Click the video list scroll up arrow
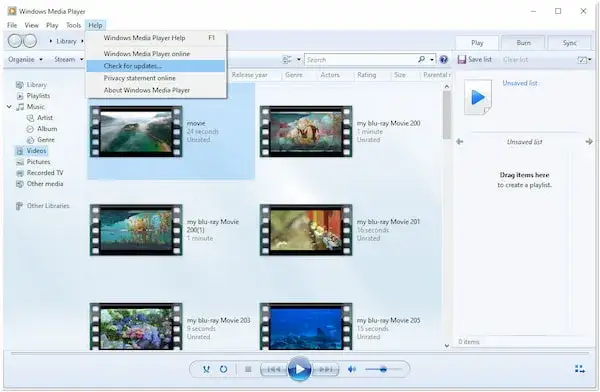The height and width of the screenshot is (392, 600). tap(447, 87)
